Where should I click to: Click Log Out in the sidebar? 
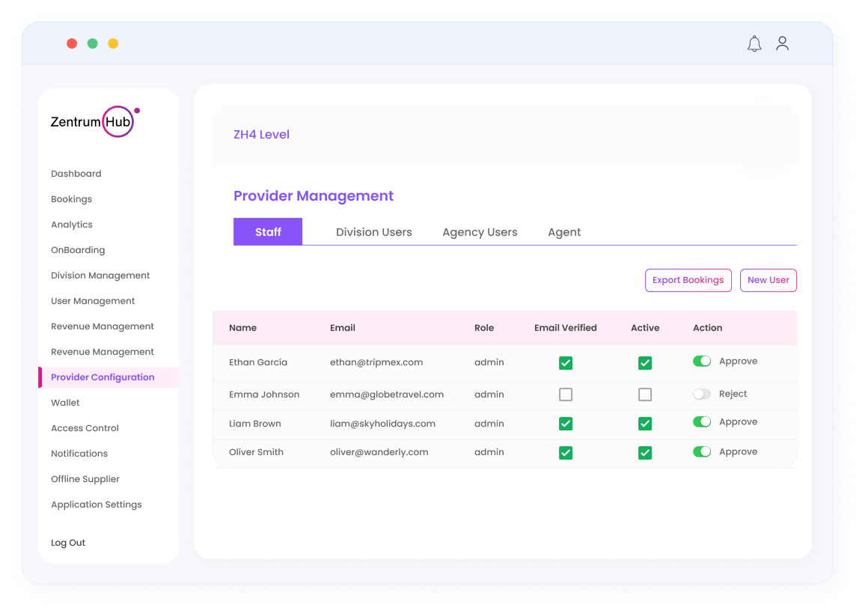click(x=68, y=543)
